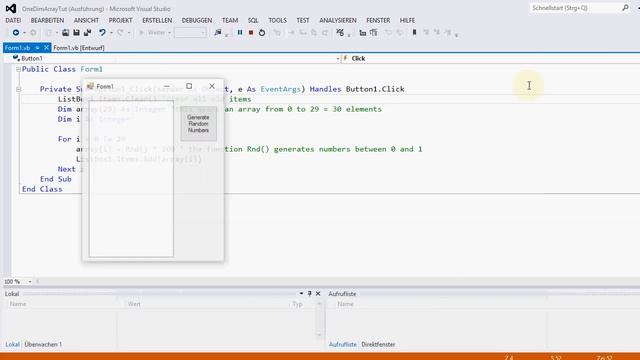Open the Lokal panel options dropdown arrow
The image size is (640, 360).
point(301,293)
